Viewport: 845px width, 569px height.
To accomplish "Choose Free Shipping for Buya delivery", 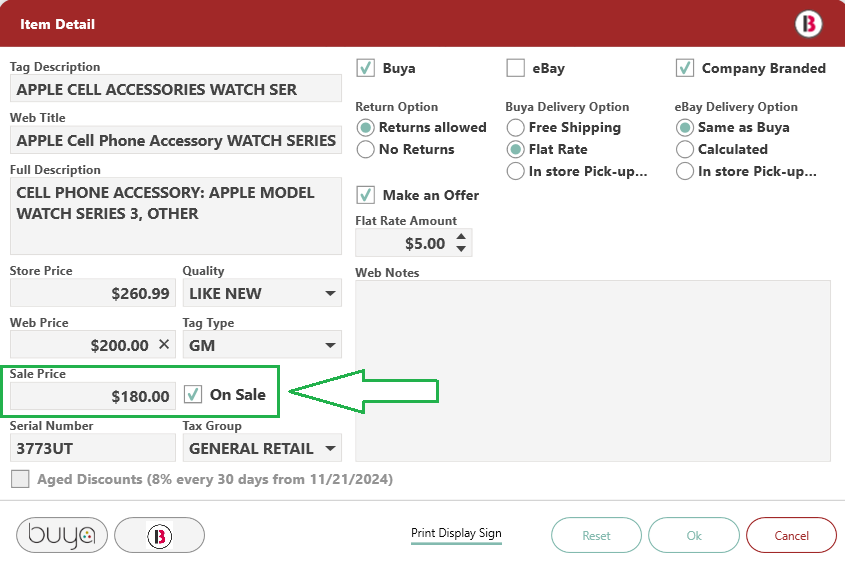I will point(516,128).
